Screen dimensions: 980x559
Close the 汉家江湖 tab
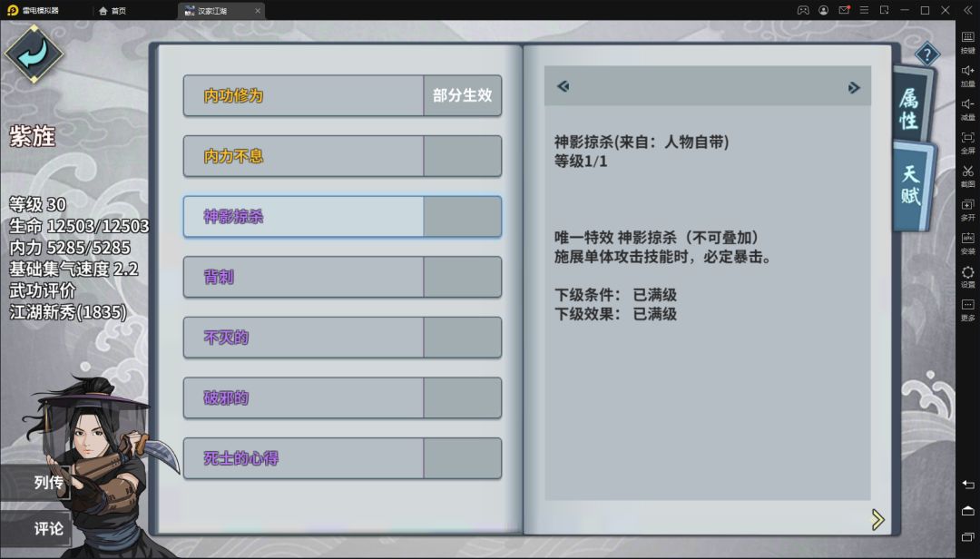258,11
